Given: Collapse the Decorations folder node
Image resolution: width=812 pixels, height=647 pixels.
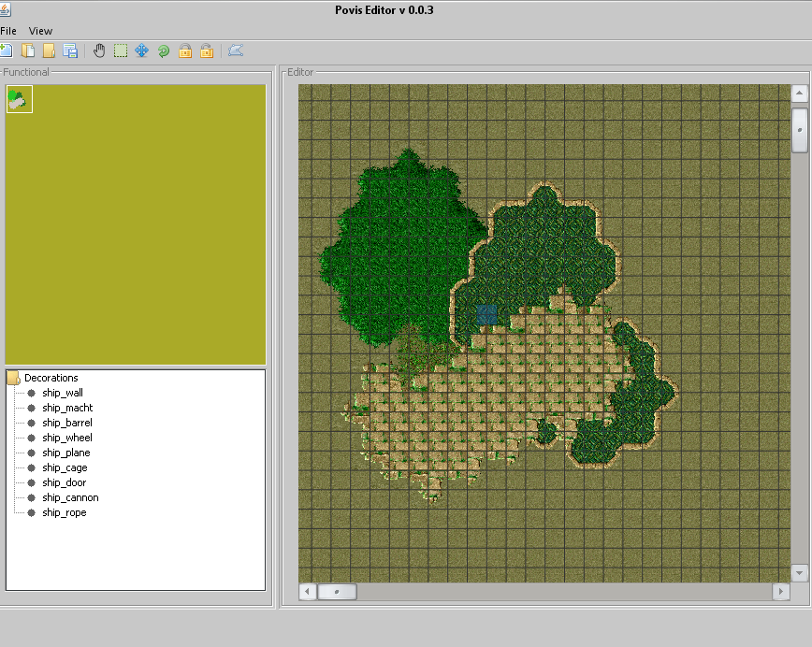Looking at the screenshot, I should [x=14, y=378].
